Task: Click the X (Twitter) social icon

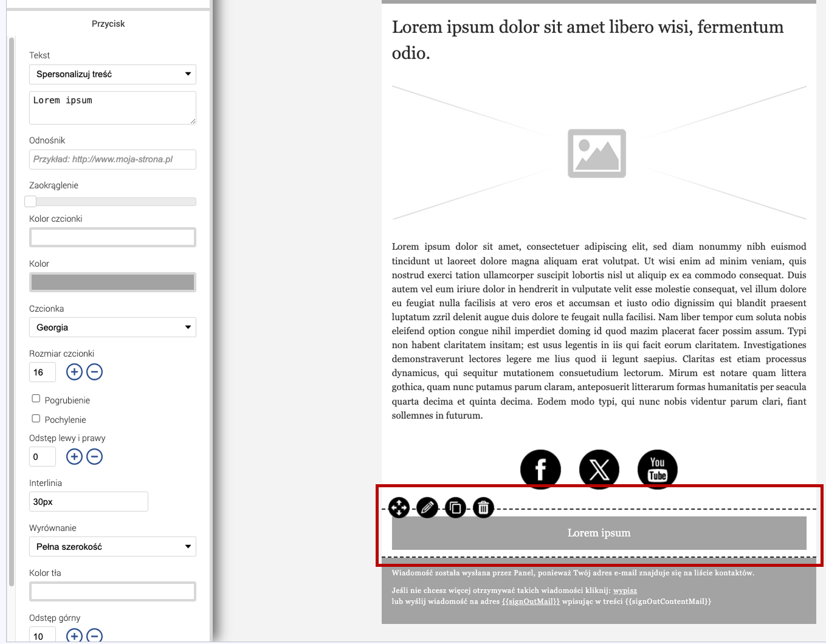Action: tap(599, 469)
